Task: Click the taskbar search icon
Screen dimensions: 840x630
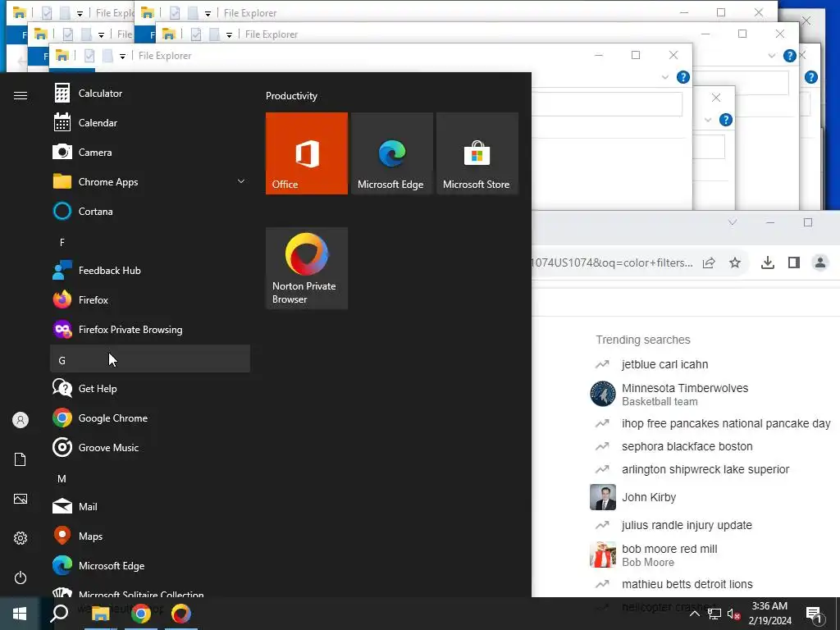Action: [59, 614]
